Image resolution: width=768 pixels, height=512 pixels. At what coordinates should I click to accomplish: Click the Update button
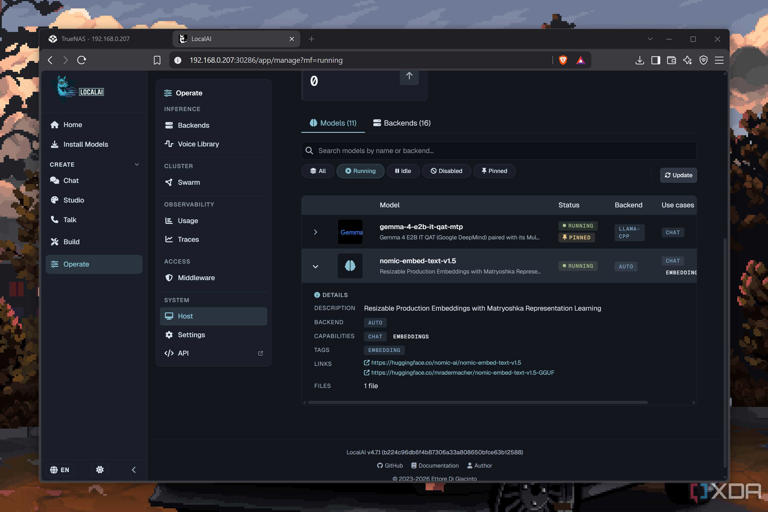coord(678,175)
